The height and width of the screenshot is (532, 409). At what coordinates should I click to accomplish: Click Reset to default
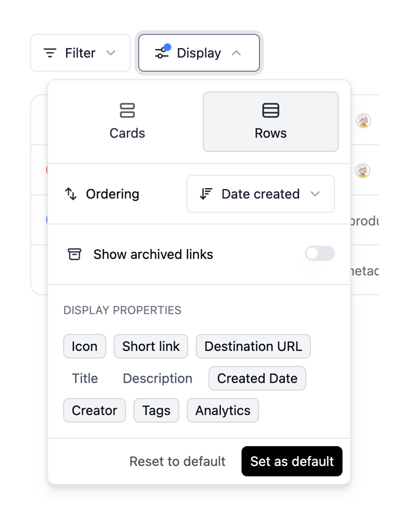(x=177, y=461)
